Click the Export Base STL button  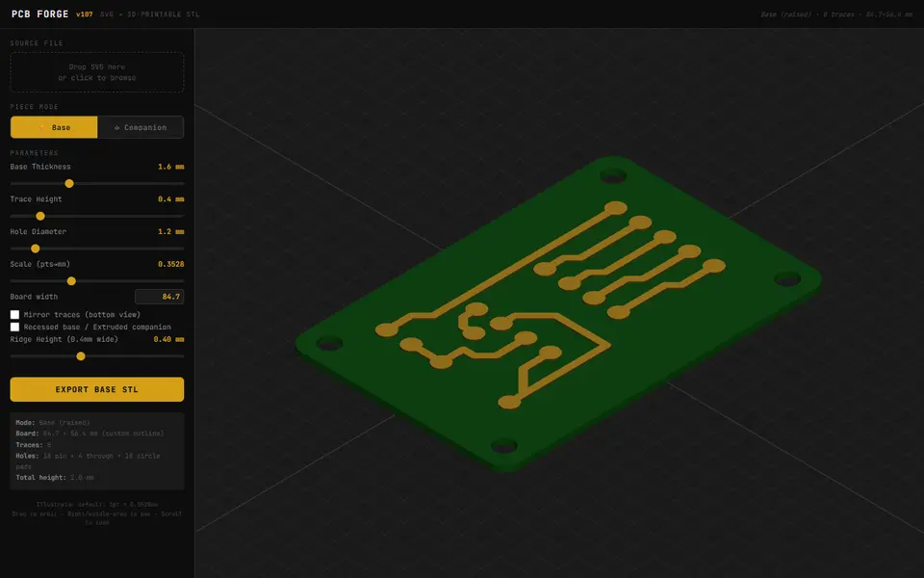point(96,389)
